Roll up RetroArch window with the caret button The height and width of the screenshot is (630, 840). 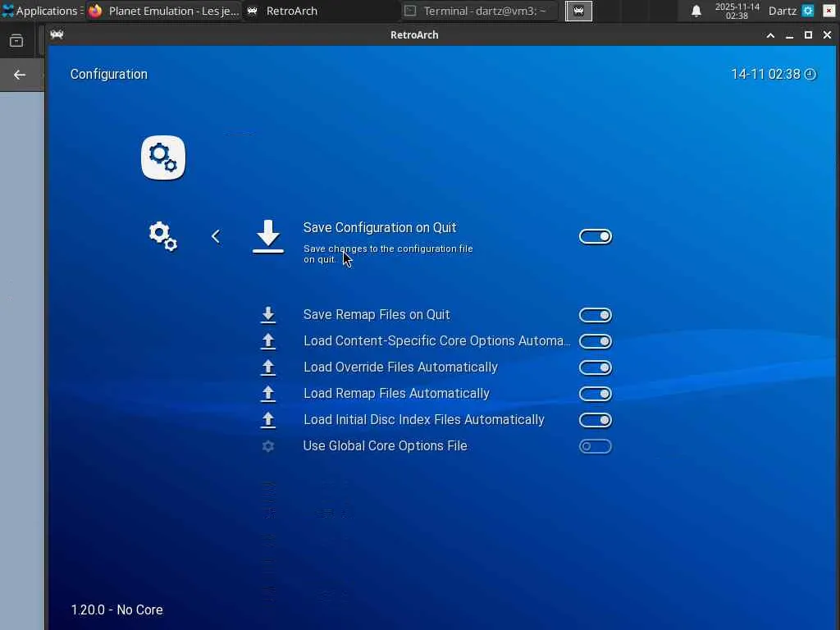tap(770, 35)
